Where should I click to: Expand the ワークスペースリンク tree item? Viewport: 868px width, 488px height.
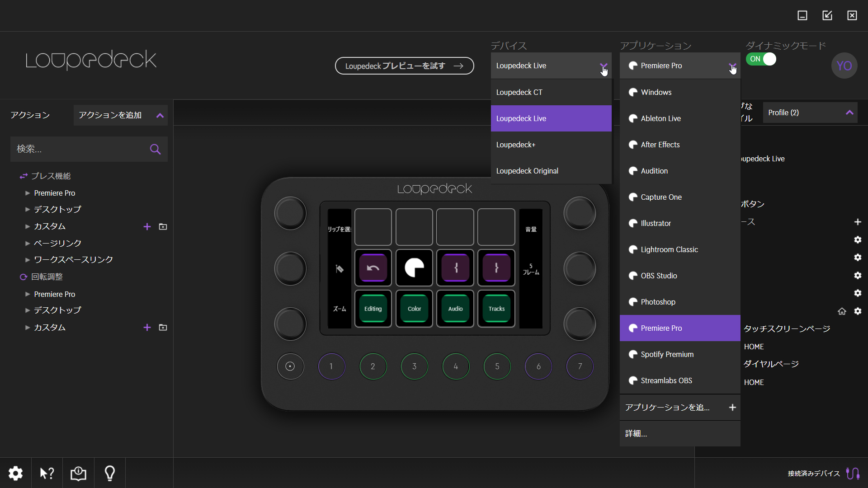(x=28, y=260)
